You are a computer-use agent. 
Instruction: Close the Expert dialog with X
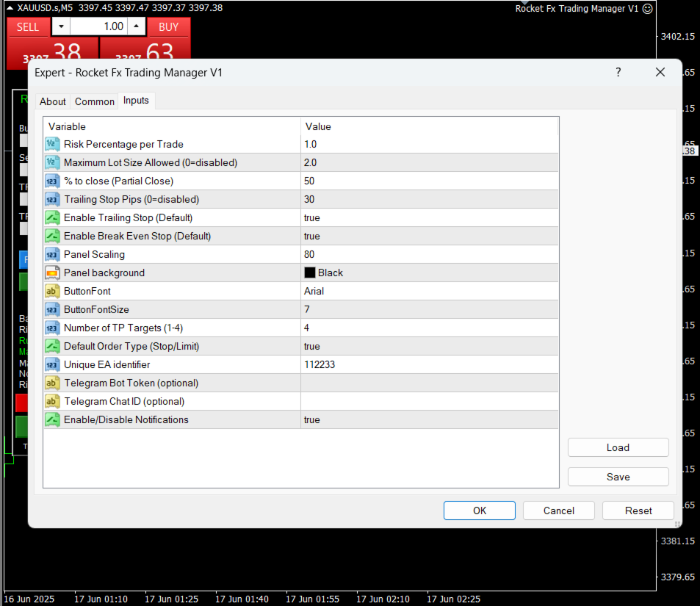click(660, 72)
